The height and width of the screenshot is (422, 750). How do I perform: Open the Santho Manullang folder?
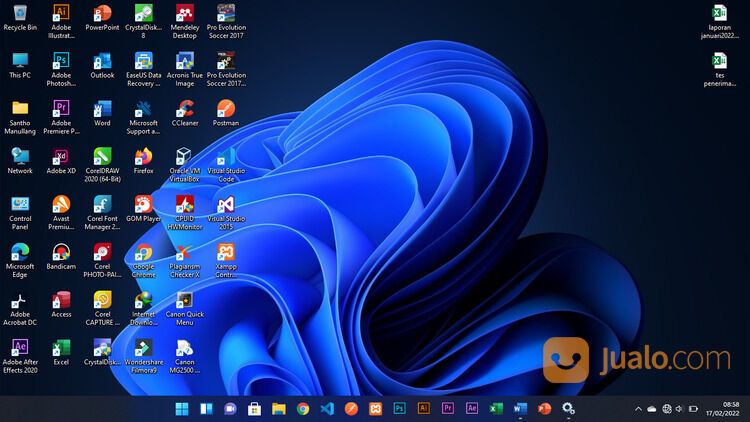20,117
